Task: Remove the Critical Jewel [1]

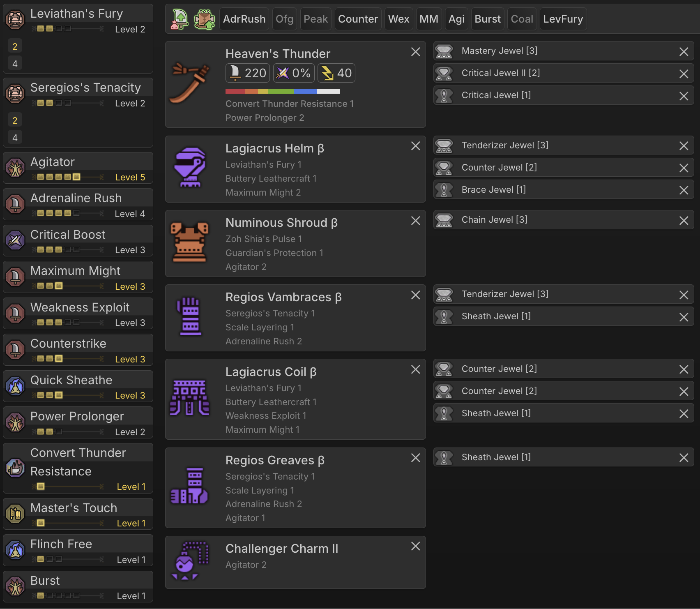Action: [x=684, y=96]
